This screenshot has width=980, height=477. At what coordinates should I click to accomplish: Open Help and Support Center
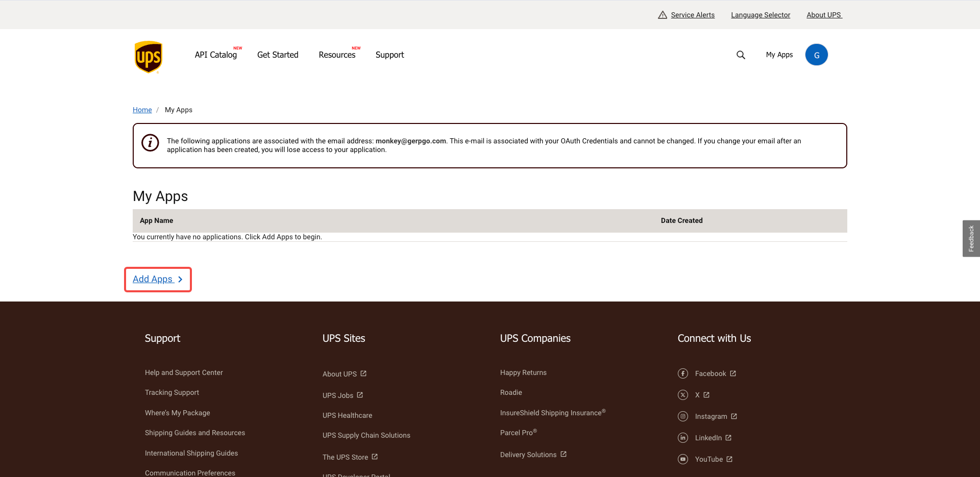click(x=184, y=372)
